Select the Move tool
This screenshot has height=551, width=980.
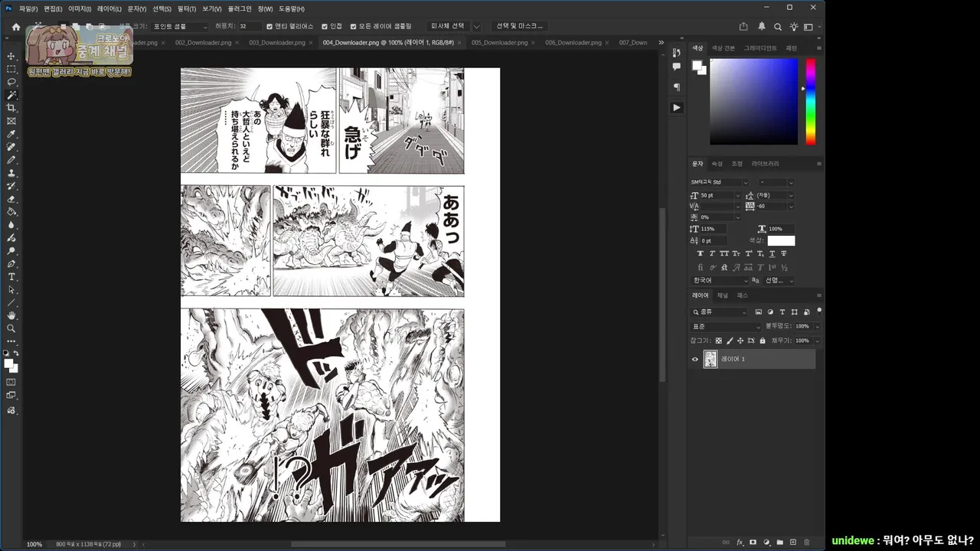click(11, 56)
